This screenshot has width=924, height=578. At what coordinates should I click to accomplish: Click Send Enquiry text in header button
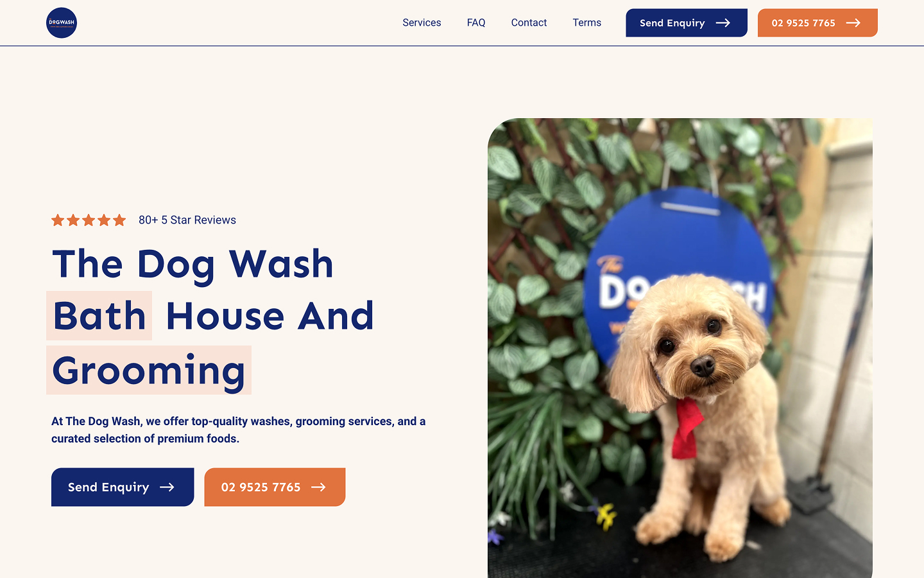[x=672, y=23]
